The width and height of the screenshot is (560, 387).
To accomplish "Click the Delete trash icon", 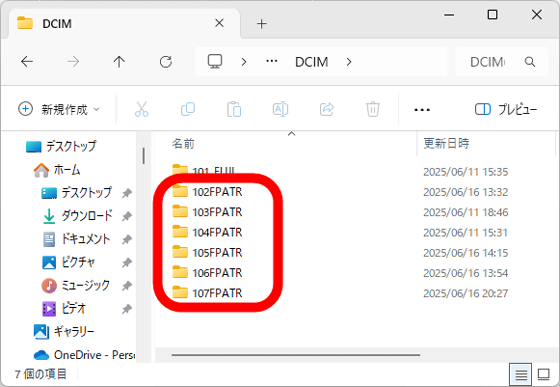I will (x=372, y=109).
